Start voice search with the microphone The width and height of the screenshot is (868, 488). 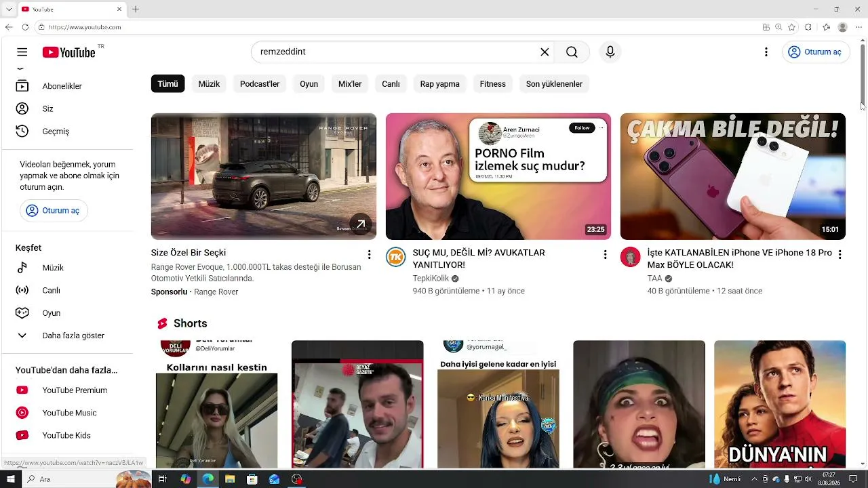pyautogui.click(x=610, y=52)
